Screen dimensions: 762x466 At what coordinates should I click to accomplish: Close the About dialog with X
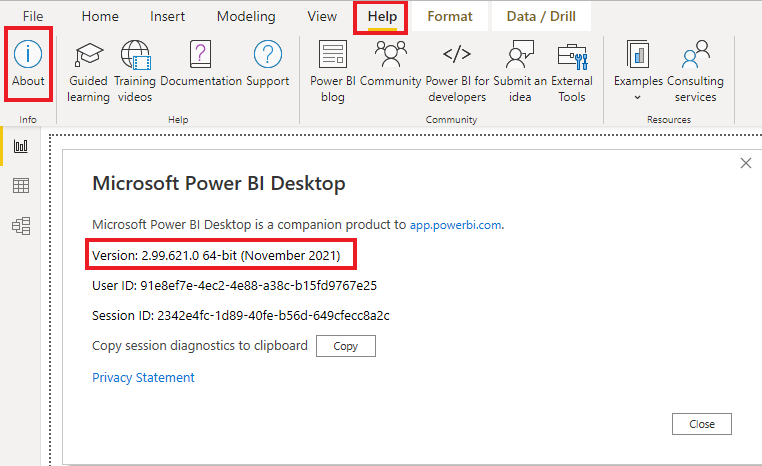point(746,163)
